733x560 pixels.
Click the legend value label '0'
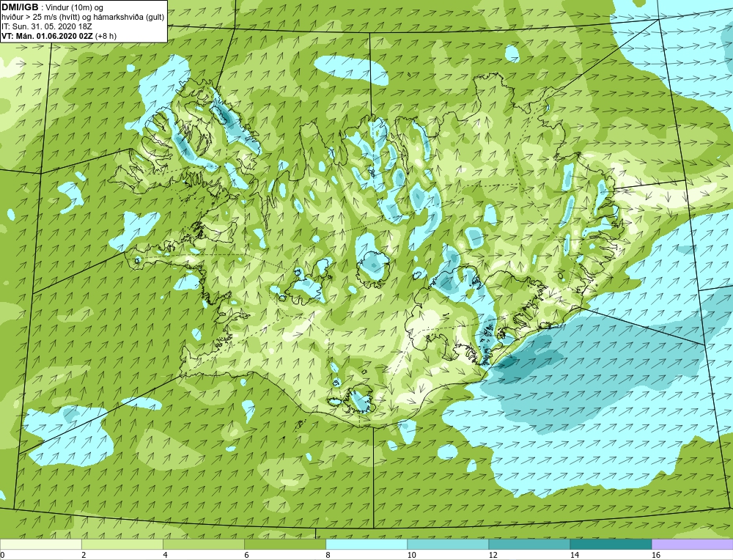(3, 555)
